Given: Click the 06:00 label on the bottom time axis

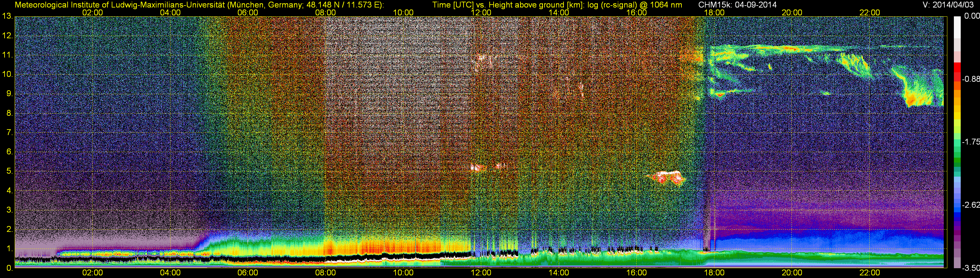Looking at the screenshot, I should click(248, 273).
